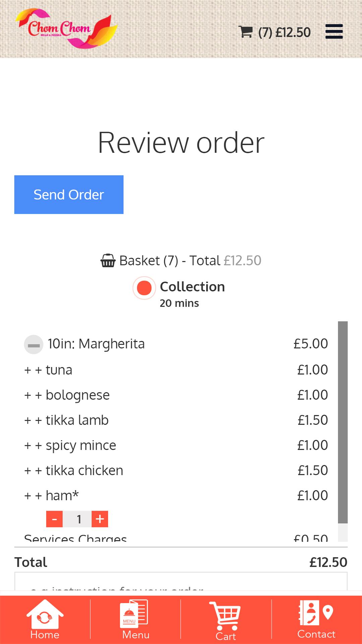Open the Cart tab in bottom bar

click(x=226, y=621)
